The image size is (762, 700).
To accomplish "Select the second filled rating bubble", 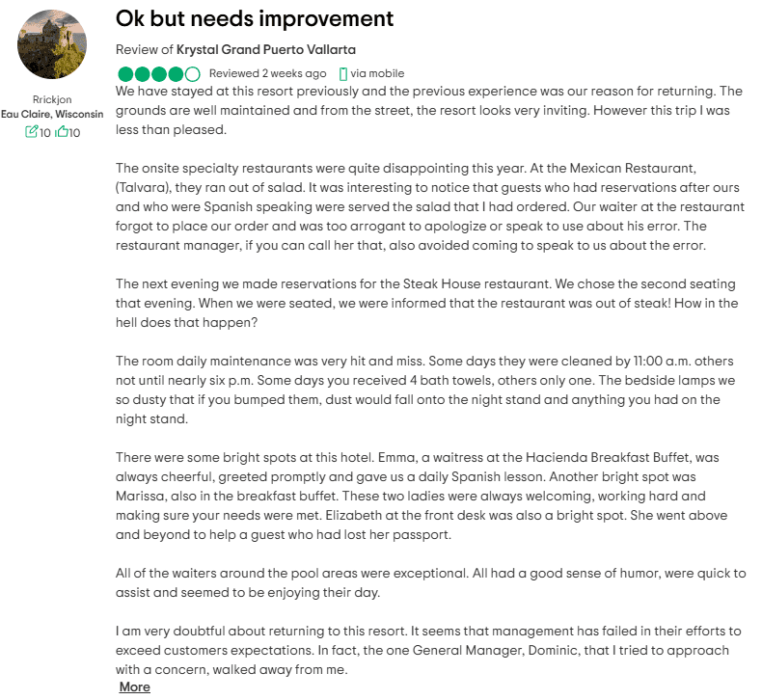I will 143,74.
